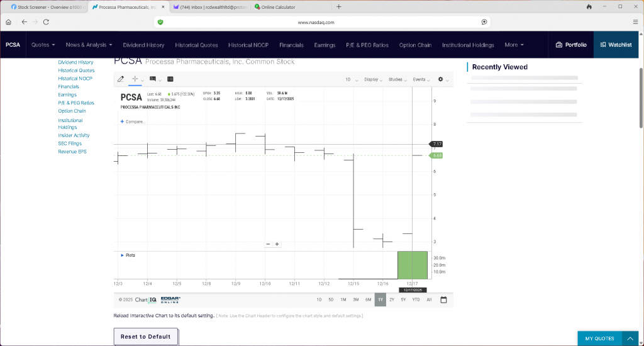Click the chart table view icon
Screen dimensions: 644x346
click(x=170, y=79)
